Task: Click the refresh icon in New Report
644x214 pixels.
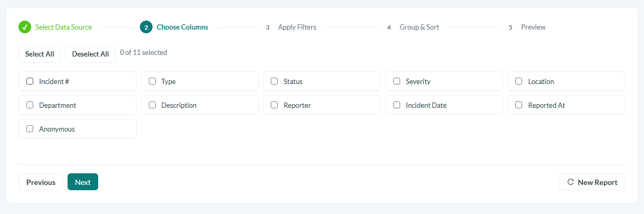Action: pyautogui.click(x=571, y=182)
